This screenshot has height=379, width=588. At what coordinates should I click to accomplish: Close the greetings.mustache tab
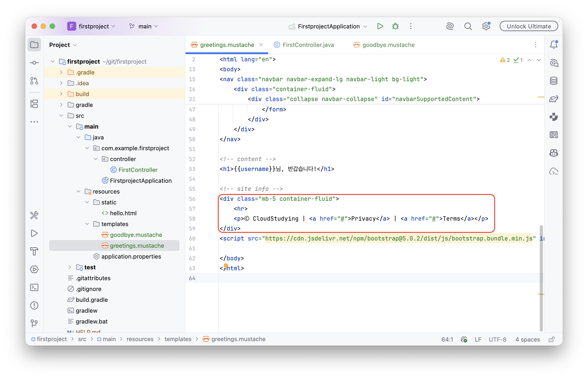coord(261,45)
